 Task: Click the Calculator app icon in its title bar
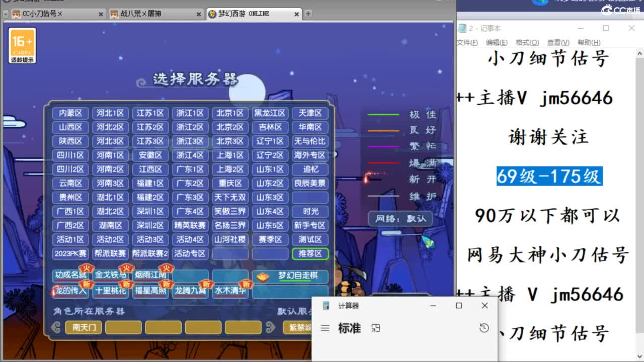[x=326, y=306]
